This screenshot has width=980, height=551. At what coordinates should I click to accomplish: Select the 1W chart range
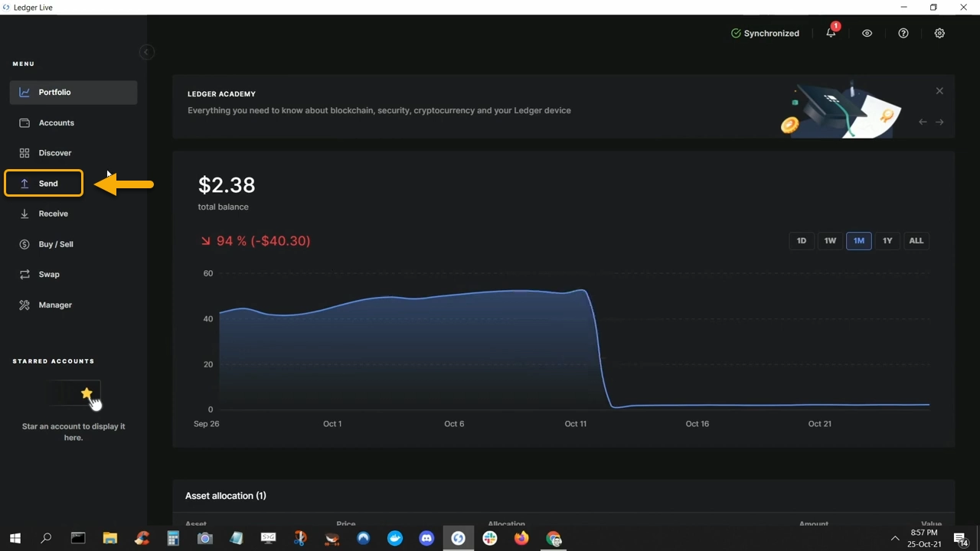pyautogui.click(x=830, y=240)
